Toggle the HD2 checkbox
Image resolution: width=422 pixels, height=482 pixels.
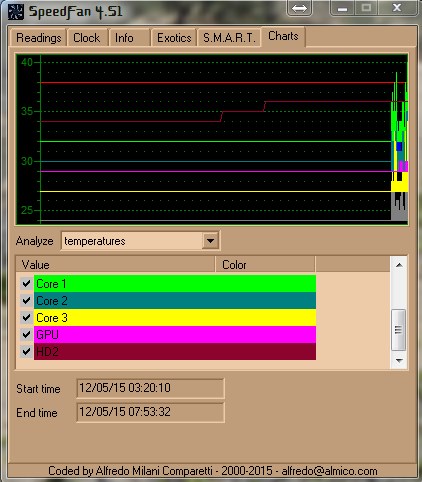coord(26,351)
